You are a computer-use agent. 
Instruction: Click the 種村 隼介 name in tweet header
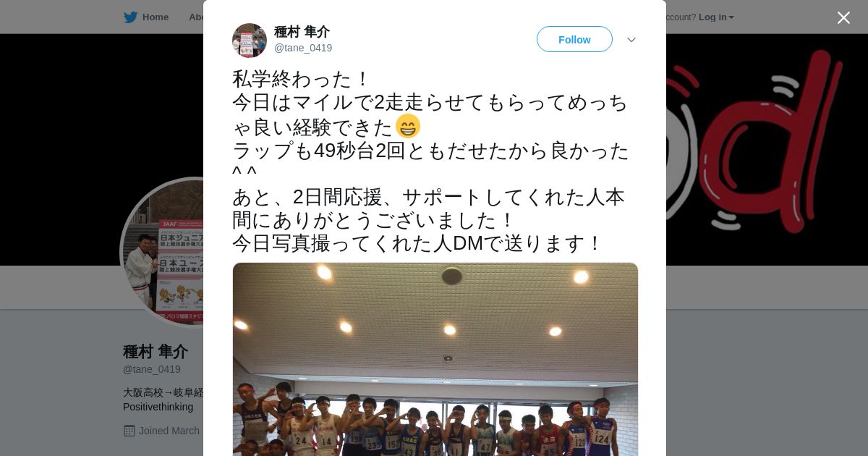point(302,32)
